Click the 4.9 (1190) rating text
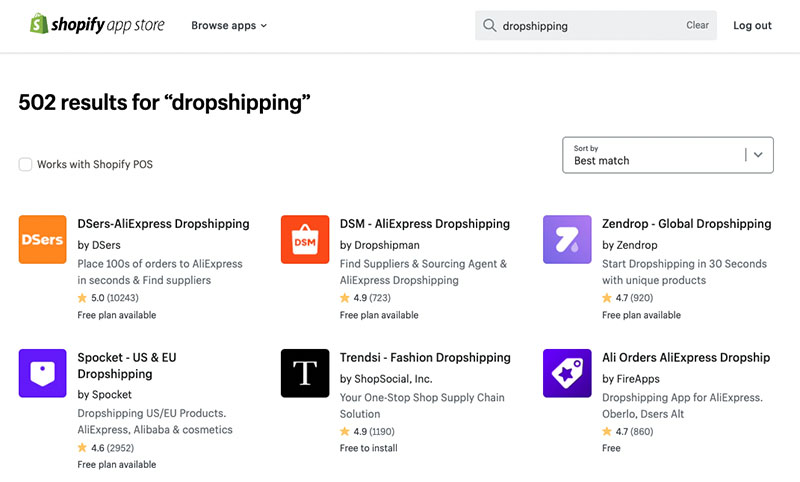 click(374, 432)
